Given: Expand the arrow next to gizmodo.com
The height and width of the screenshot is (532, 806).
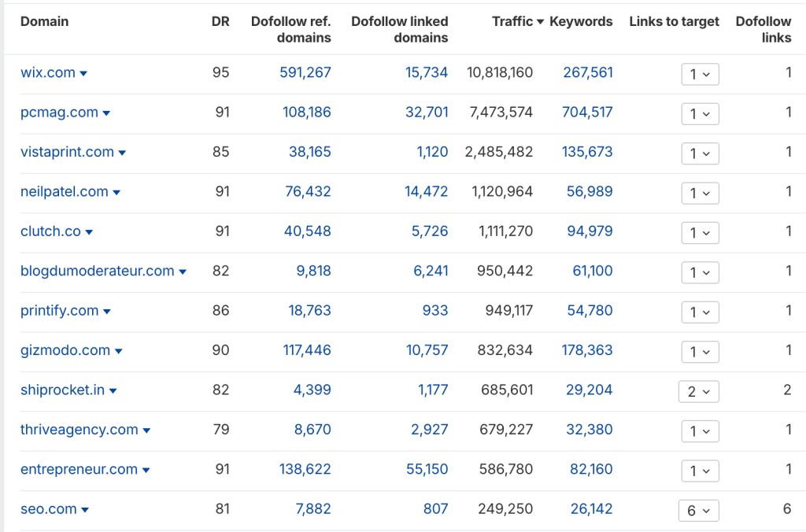Looking at the screenshot, I should (119, 351).
